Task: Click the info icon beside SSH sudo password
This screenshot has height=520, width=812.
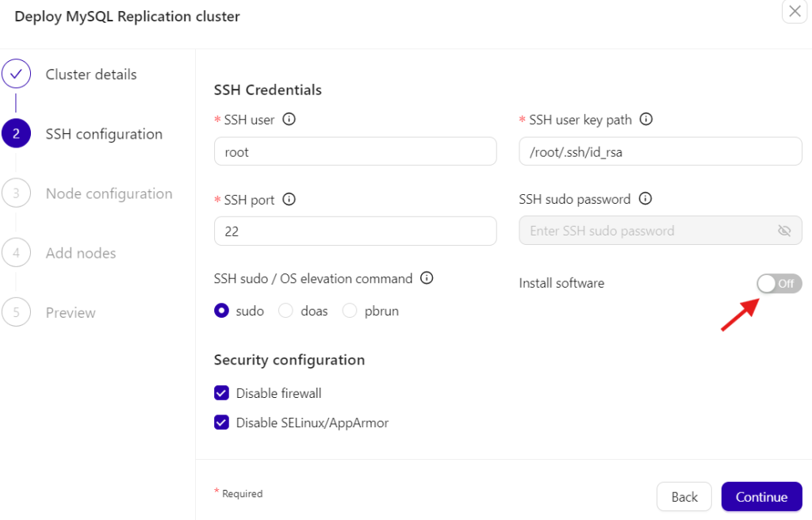Action: click(645, 199)
